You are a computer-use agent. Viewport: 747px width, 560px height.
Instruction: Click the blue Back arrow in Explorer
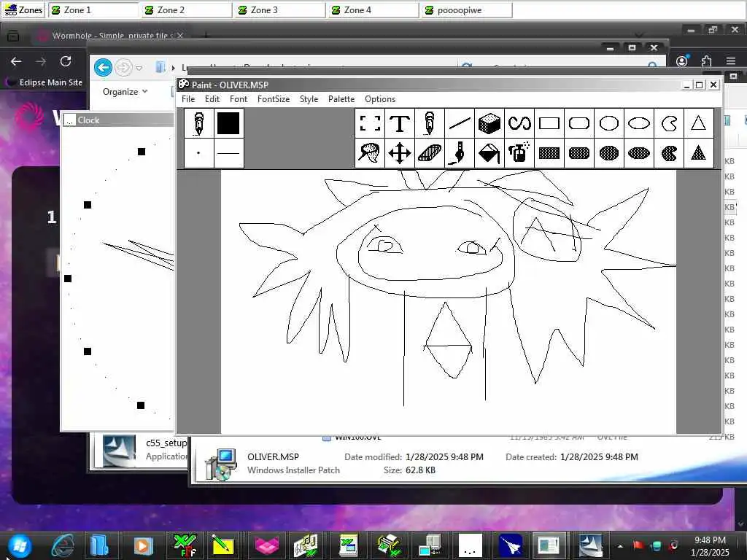tap(103, 67)
